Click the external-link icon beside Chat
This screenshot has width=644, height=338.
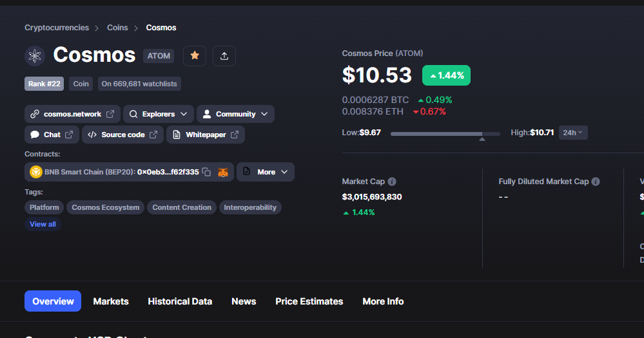[x=69, y=135]
